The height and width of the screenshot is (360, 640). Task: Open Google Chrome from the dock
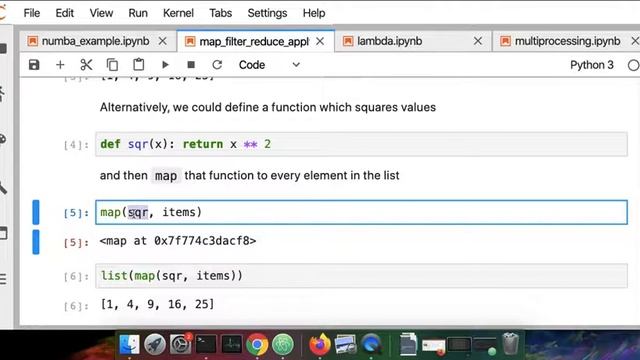[257, 344]
